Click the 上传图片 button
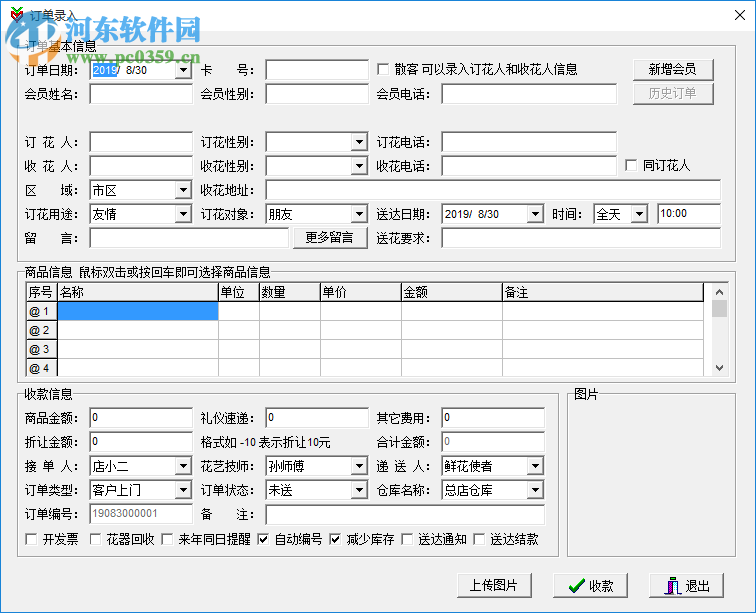This screenshot has width=756, height=613. click(x=494, y=586)
